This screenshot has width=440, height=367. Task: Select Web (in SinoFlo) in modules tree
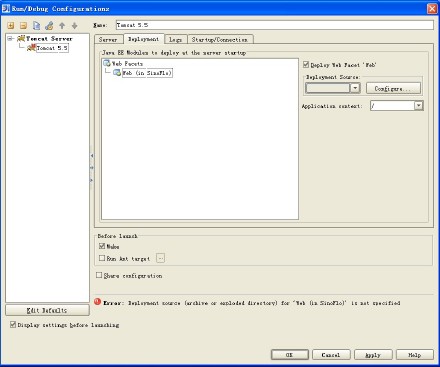click(x=147, y=73)
